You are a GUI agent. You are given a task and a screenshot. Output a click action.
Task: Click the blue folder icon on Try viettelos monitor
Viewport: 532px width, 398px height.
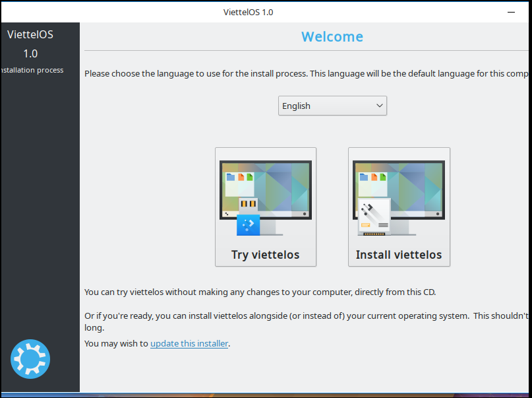[231, 177]
